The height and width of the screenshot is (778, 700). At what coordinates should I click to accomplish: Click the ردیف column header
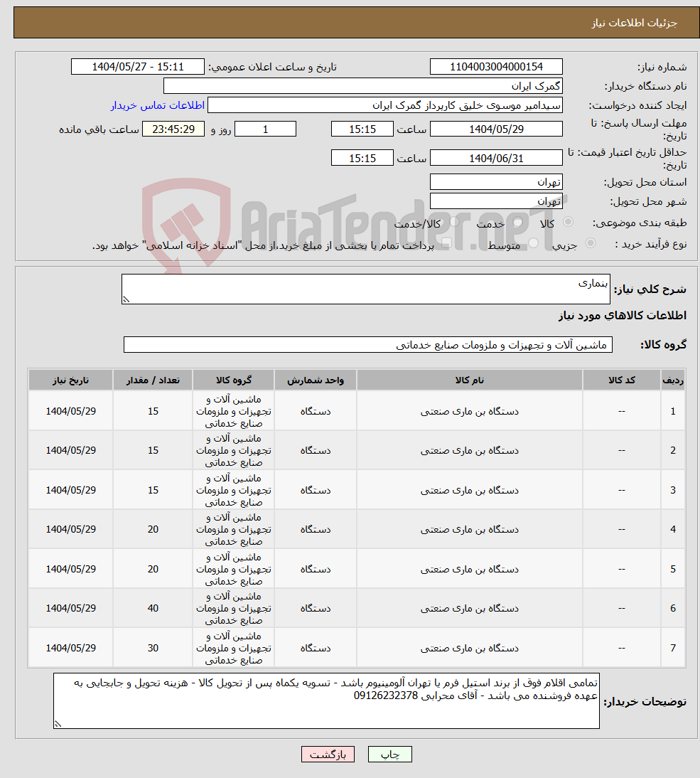click(673, 380)
